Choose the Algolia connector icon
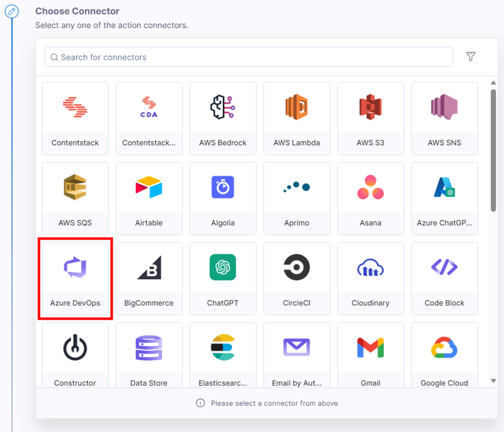The image size is (504, 432). pyautogui.click(x=223, y=187)
